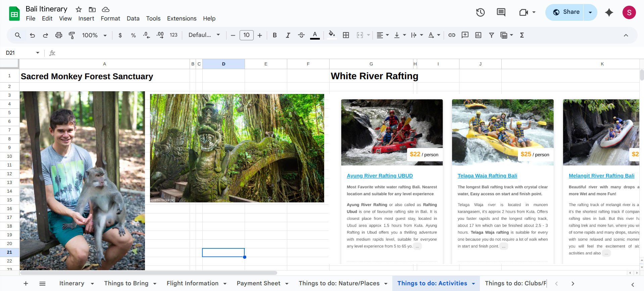Open version history clock icon
The image size is (644, 291).
(x=481, y=12)
